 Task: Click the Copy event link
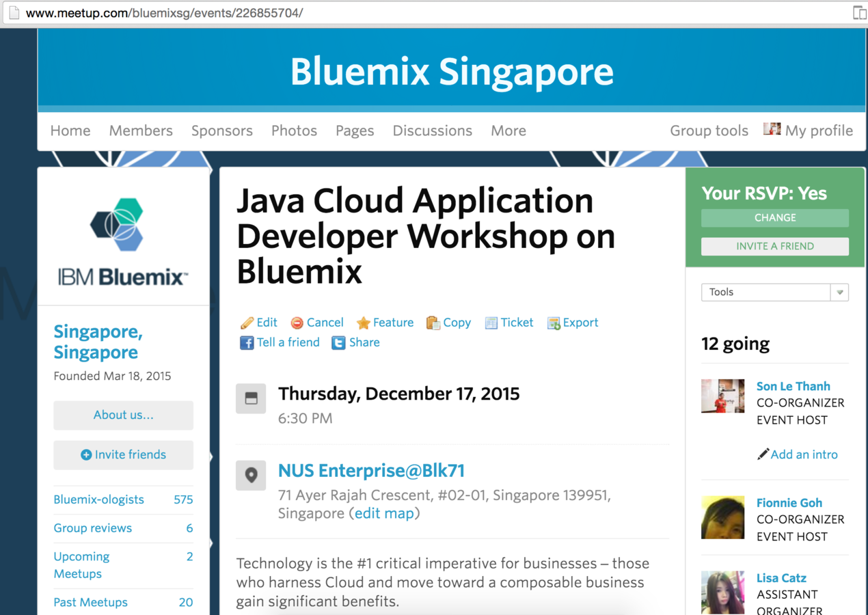(457, 323)
